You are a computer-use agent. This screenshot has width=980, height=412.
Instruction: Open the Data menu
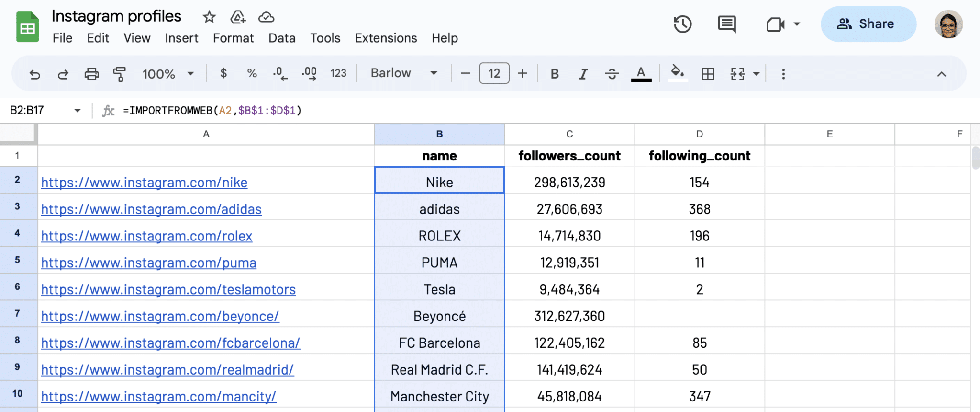click(x=282, y=38)
